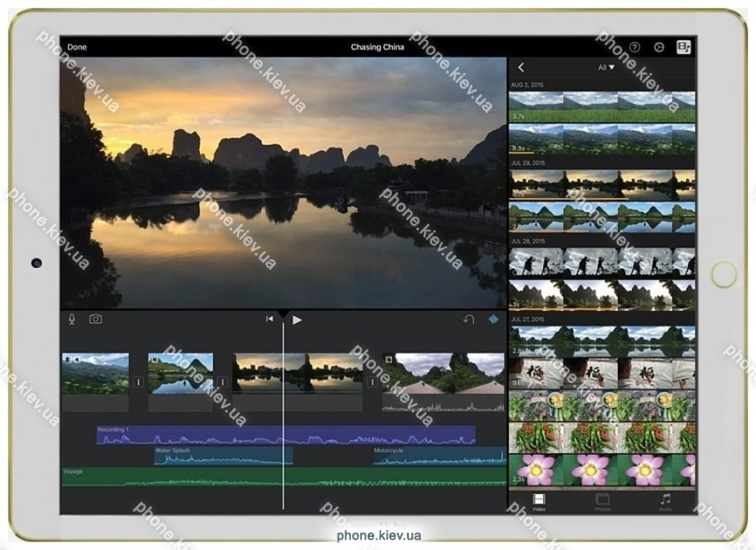Select the purple Recording 1 audio clip

coord(187,435)
